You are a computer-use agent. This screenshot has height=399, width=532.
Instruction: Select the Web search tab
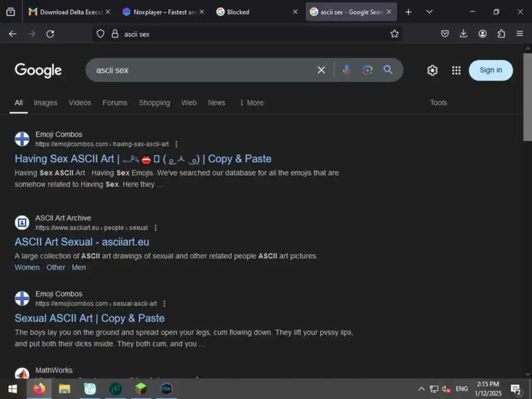(x=189, y=103)
